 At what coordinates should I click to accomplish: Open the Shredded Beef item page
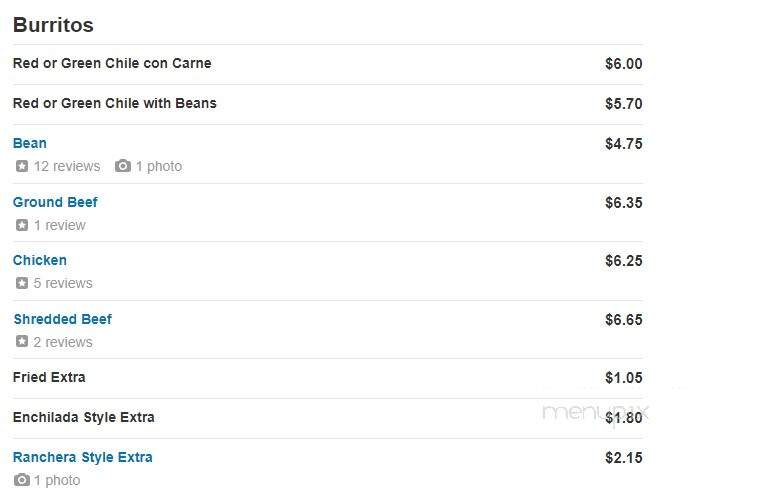pos(62,319)
